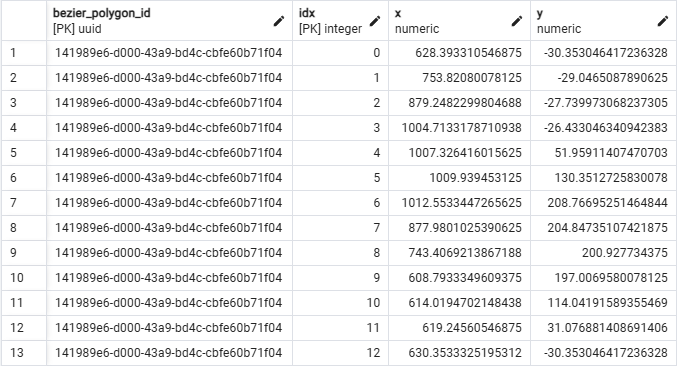Click edit pencil icon in bezier_polygon_id column

(279, 21)
